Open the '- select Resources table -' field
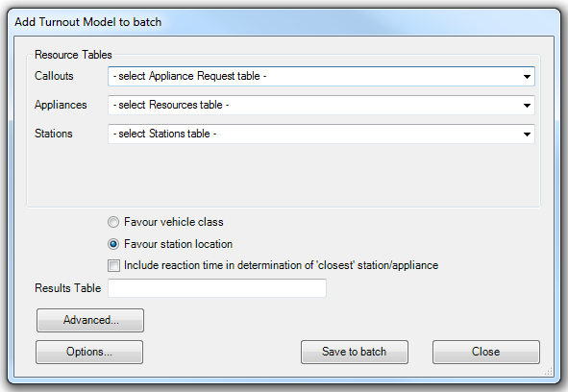This screenshot has width=568, height=392. click(321, 105)
